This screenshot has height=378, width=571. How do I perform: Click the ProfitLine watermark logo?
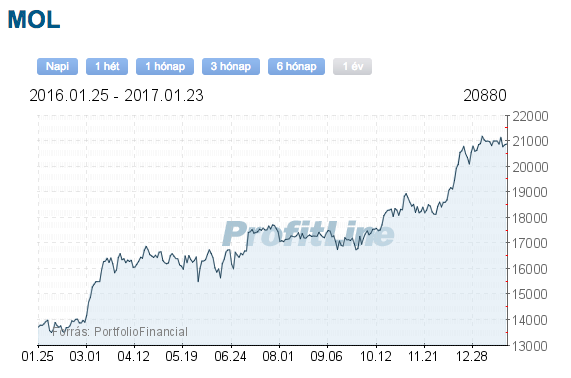pyautogui.click(x=308, y=234)
